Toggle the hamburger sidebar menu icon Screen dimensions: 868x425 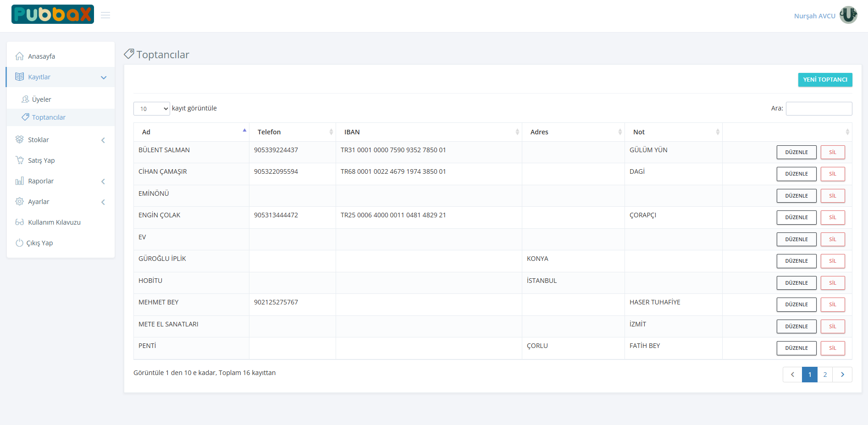pos(105,16)
